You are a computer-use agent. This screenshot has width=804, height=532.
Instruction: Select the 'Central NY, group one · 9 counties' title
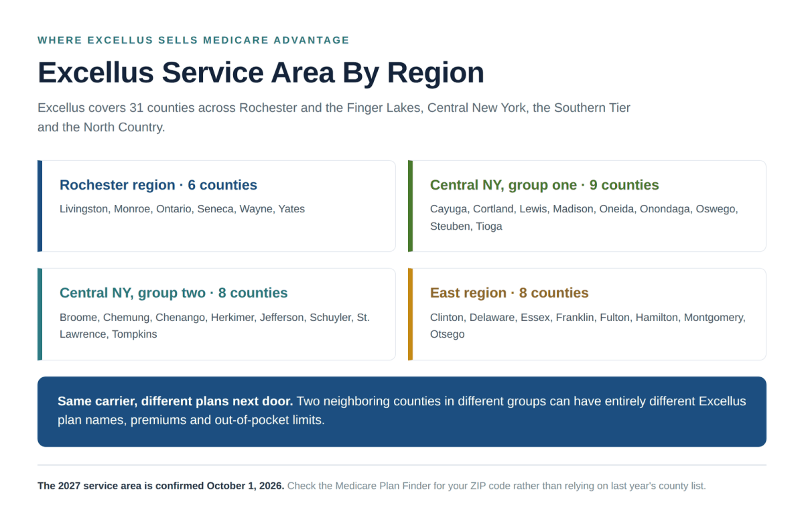544,185
